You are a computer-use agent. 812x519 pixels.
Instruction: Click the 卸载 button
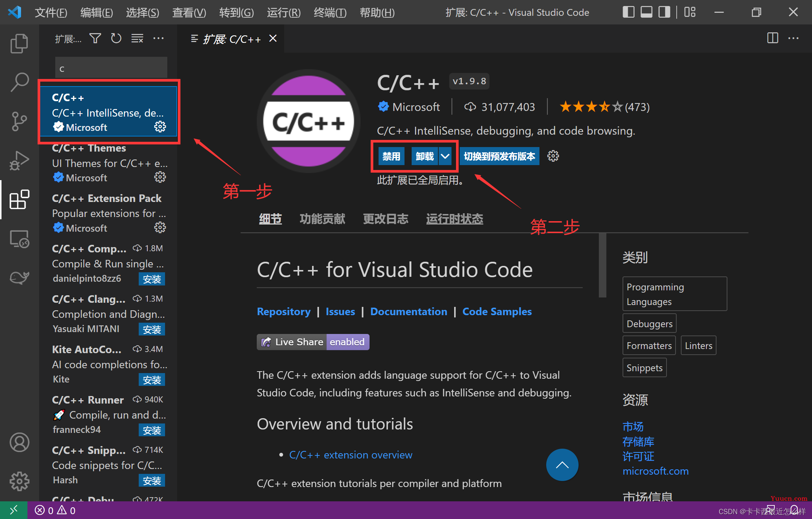point(425,156)
